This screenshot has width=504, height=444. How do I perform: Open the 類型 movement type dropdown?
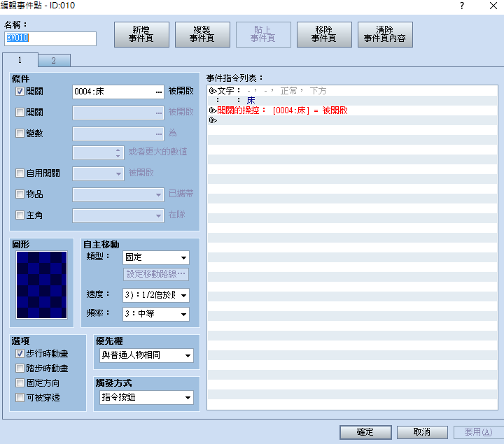click(x=156, y=257)
